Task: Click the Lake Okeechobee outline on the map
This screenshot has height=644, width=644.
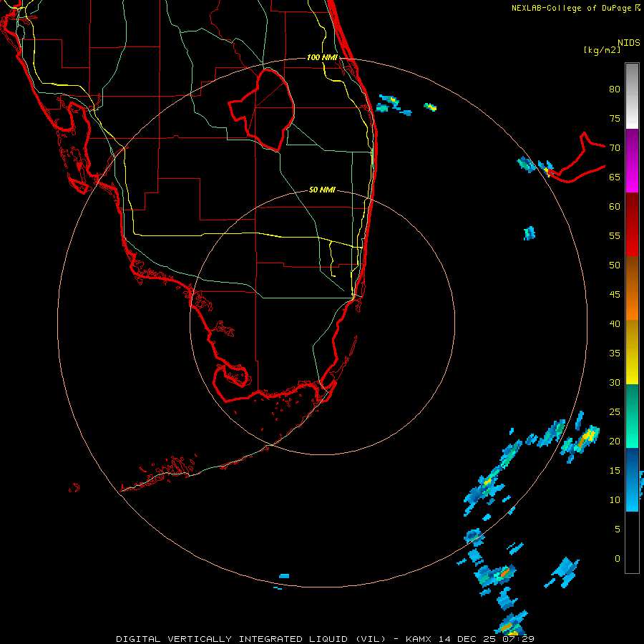Action: [x=262, y=109]
